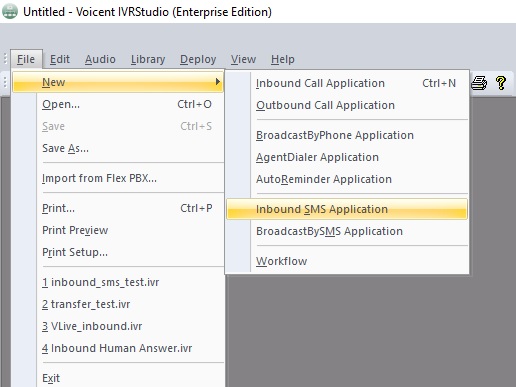This screenshot has height=387, width=516.
Task: Select Import from Flex PBX...
Action: 118,178
